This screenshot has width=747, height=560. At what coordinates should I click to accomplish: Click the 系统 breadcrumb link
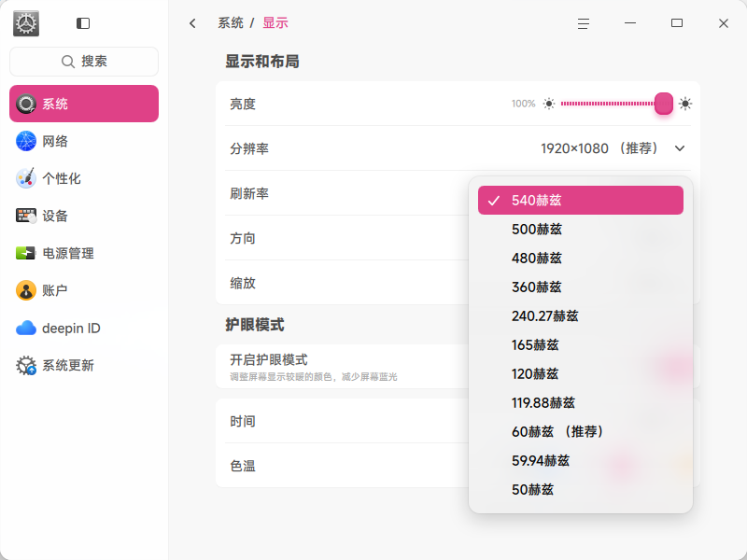(x=231, y=22)
